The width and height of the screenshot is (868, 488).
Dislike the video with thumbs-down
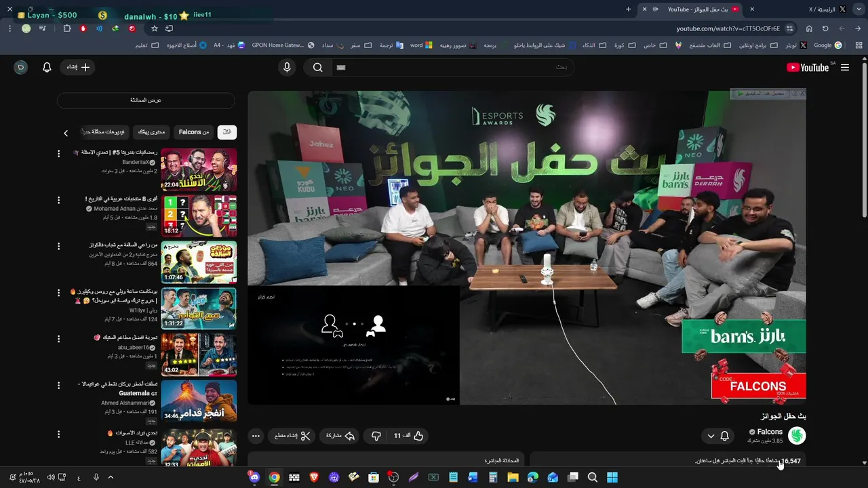pyautogui.click(x=376, y=436)
